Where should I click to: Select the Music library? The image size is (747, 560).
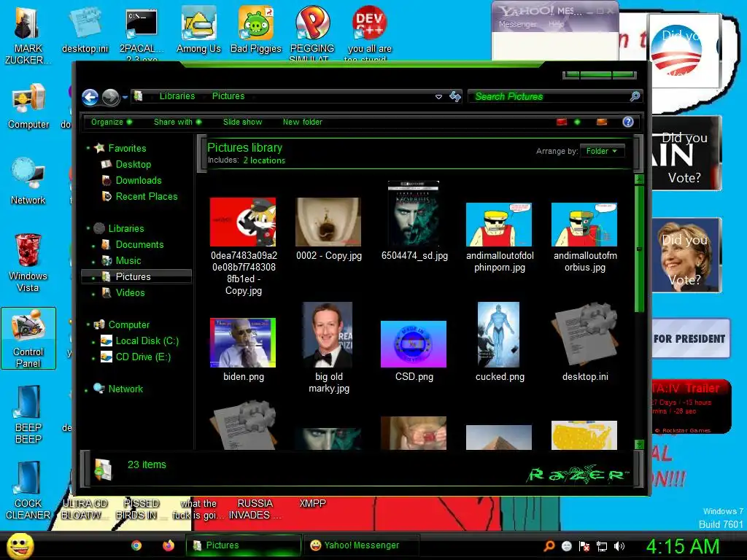[128, 260]
